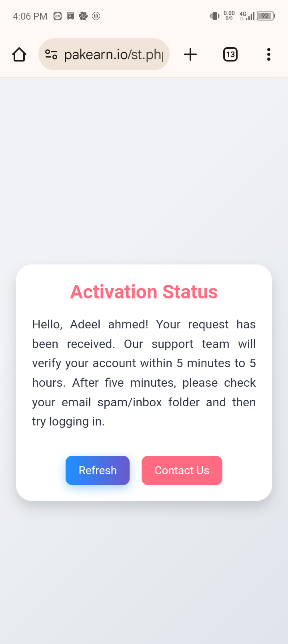
Task: Tap the "Hello, Adeel ahmed!" message text
Action: [x=90, y=324]
